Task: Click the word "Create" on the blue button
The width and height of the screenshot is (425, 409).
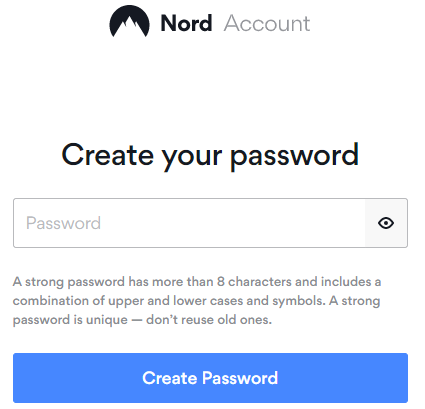Action: pyautogui.click(x=170, y=378)
